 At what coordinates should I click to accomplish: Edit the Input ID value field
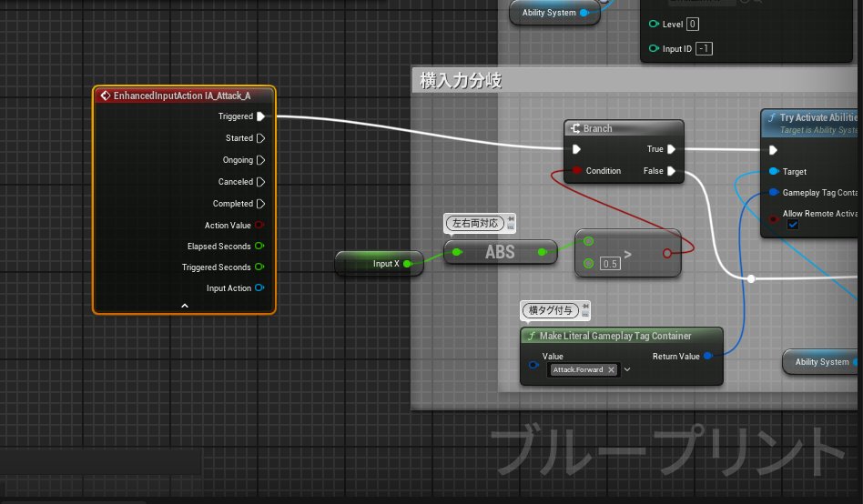click(704, 49)
